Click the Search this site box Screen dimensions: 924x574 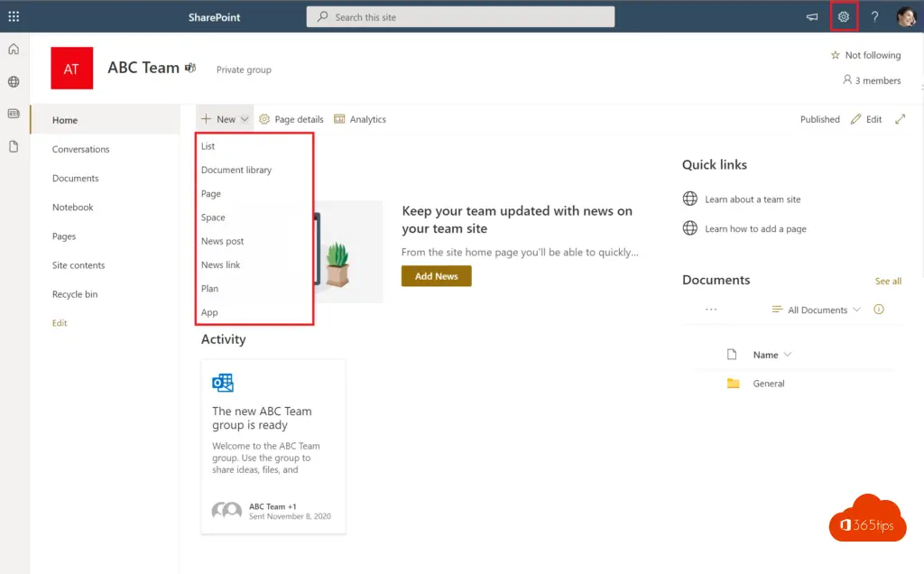click(x=460, y=17)
